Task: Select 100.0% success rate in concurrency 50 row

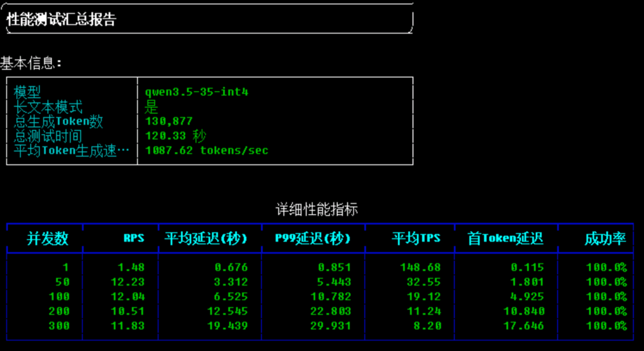Action: tap(606, 282)
